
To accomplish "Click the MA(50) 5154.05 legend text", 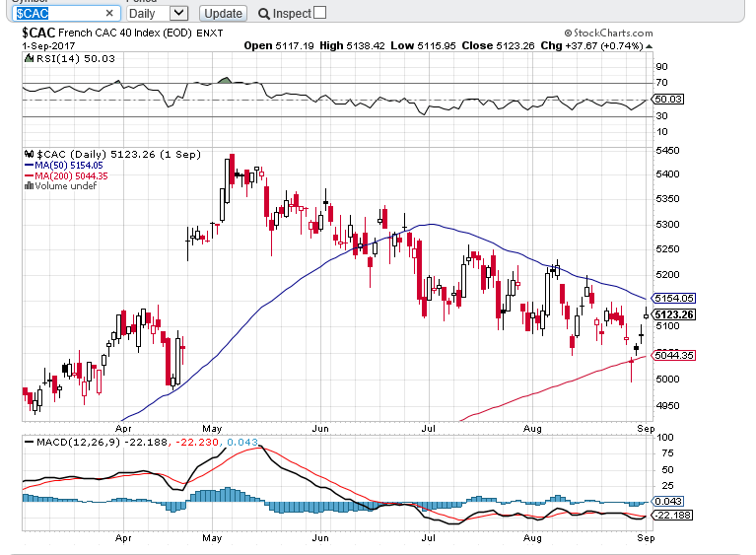I will click(68, 165).
